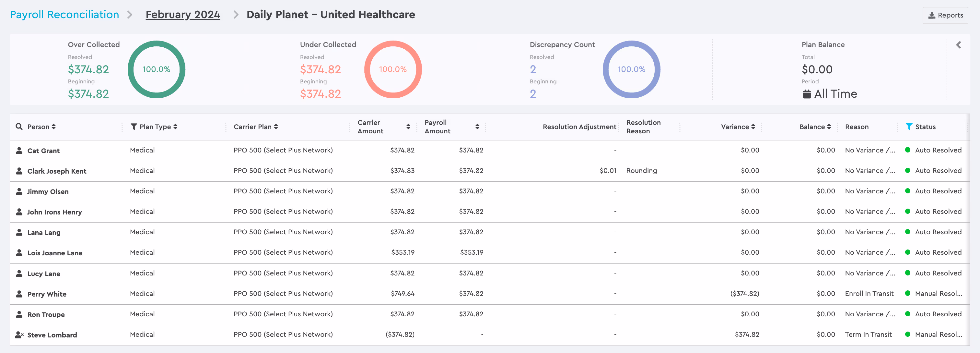
Task: Select the Steve Lombard name
Action: click(x=52, y=335)
